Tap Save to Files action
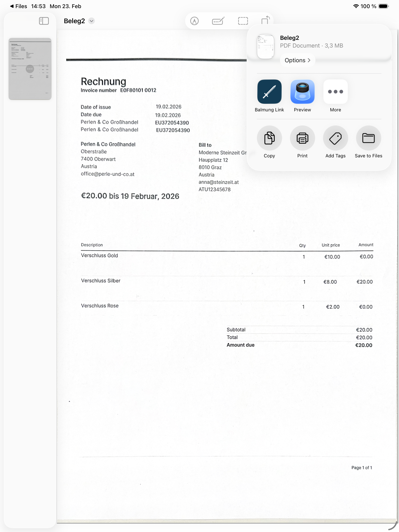Screen dimensions: 399x532 368,138
